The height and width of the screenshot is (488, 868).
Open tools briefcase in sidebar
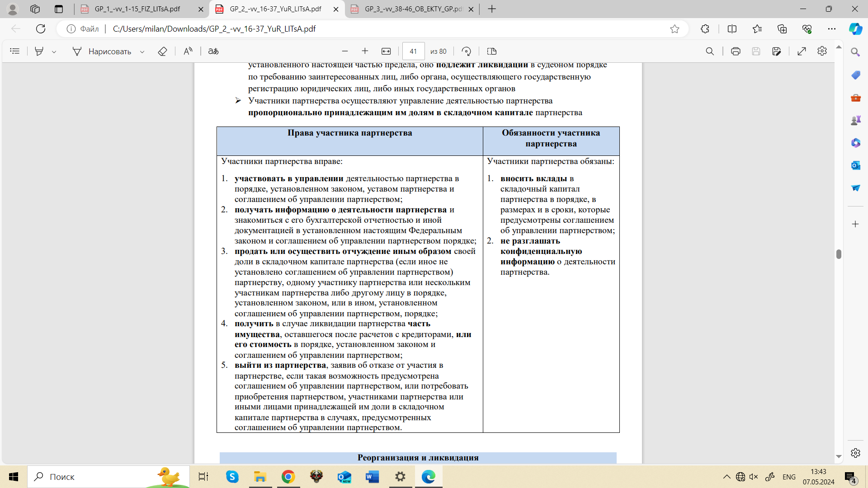(x=855, y=98)
